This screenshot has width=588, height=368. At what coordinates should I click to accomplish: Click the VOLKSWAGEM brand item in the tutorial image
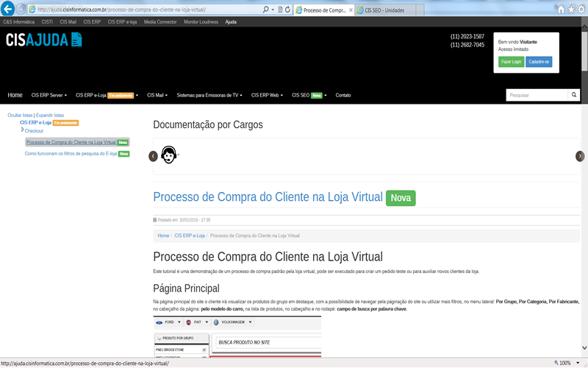[232, 322]
